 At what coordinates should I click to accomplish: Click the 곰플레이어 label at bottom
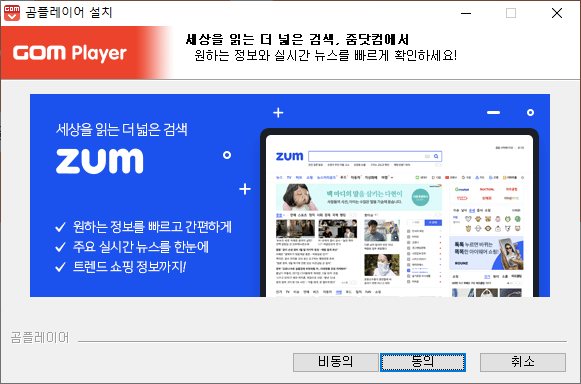coord(40,338)
